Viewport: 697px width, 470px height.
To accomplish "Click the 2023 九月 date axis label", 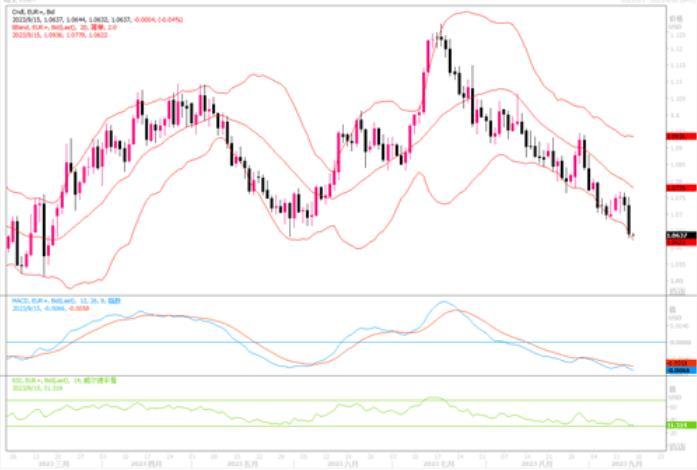I will (627, 463).
